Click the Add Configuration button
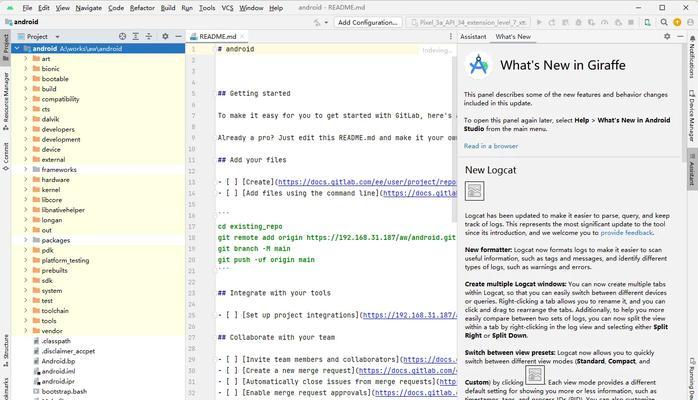 click(x=367, y=22)
